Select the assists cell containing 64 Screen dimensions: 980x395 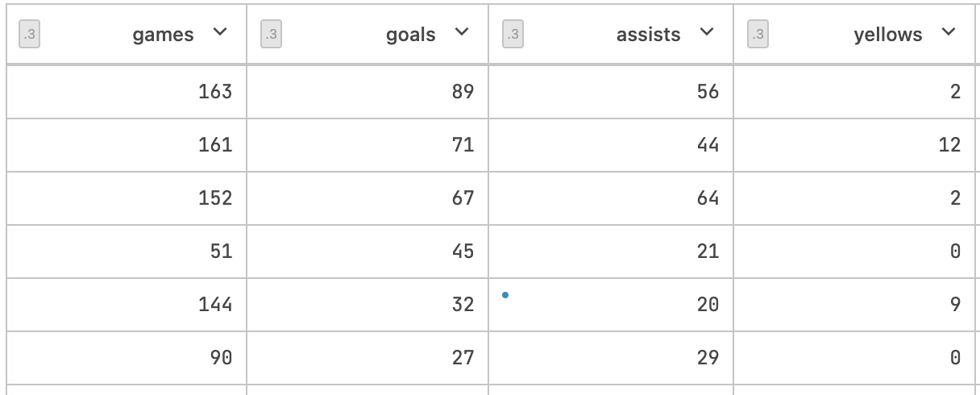point(708,198)
